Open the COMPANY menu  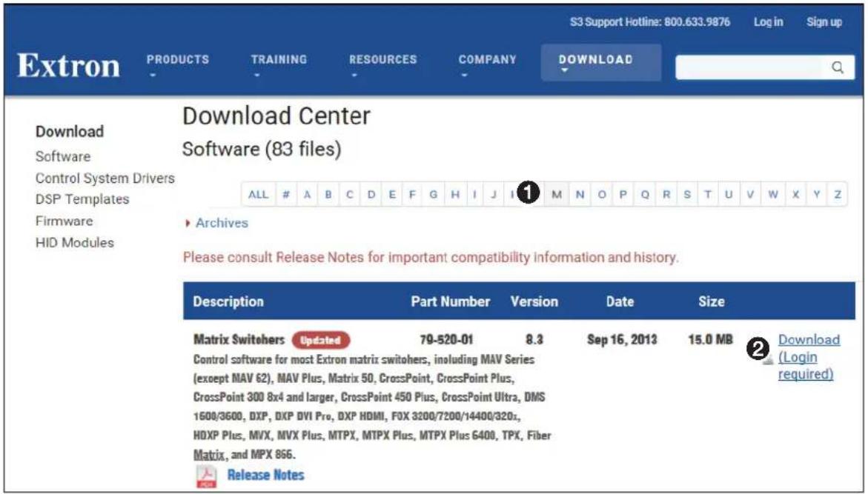(x=487, y=60)
